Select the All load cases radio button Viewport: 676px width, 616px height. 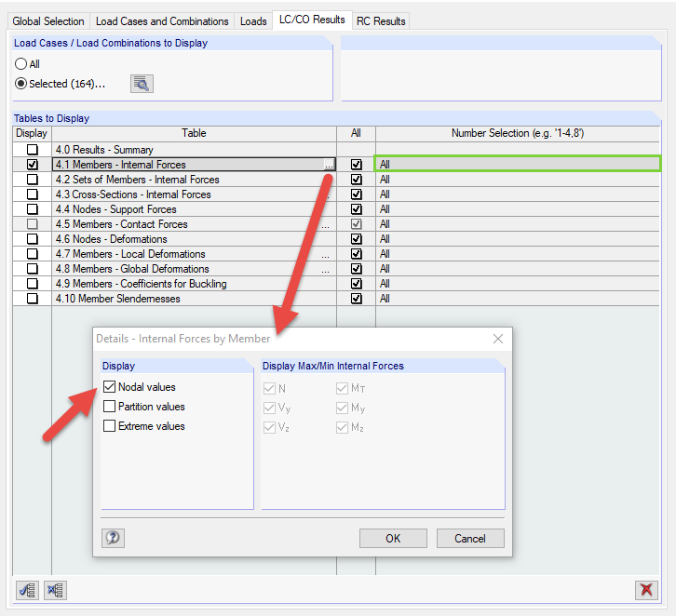tap(20, 64)
